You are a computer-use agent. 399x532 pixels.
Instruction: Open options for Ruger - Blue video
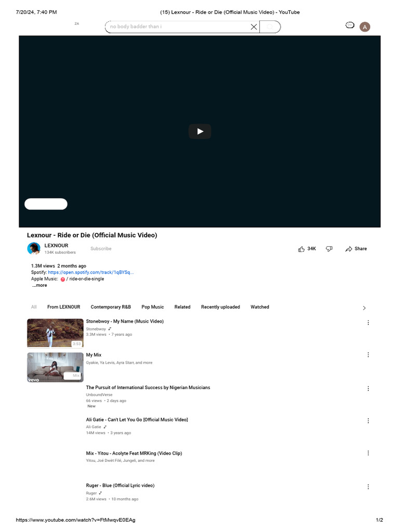tap(368, 487)
